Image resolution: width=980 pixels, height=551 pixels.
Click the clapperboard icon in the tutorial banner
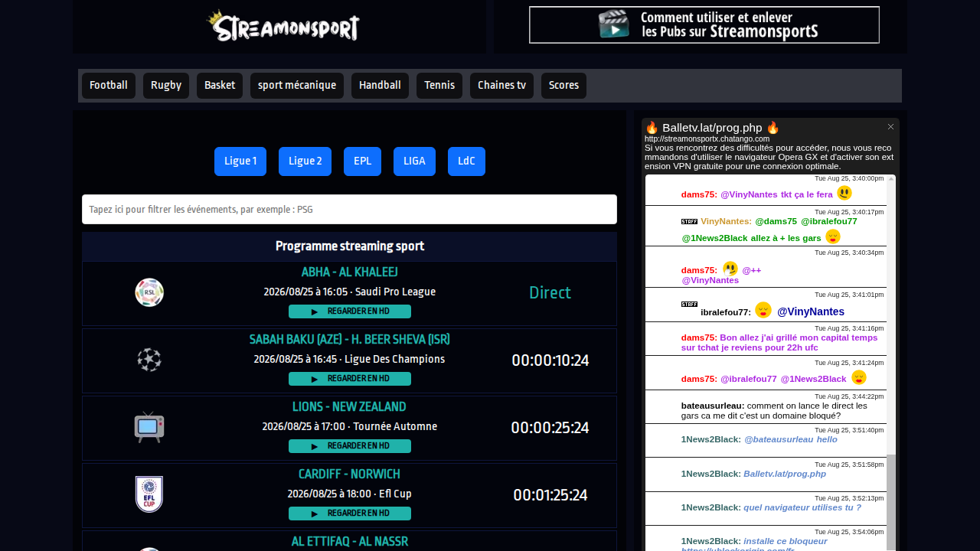click(614, 25)
